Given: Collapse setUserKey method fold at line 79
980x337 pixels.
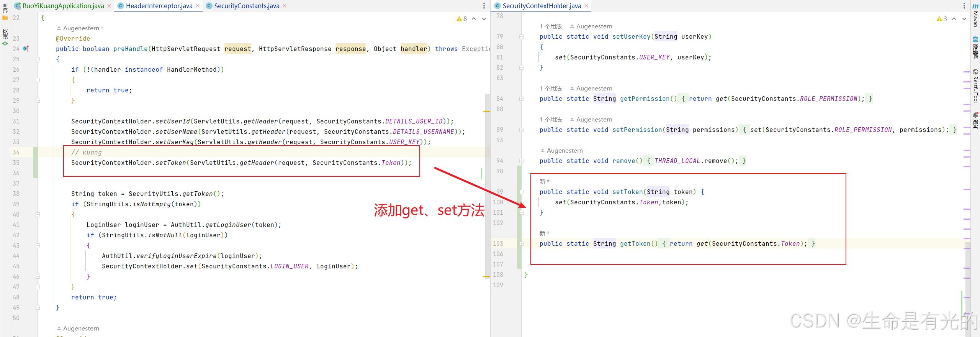Looking at the screenshot, I should 521,36.
